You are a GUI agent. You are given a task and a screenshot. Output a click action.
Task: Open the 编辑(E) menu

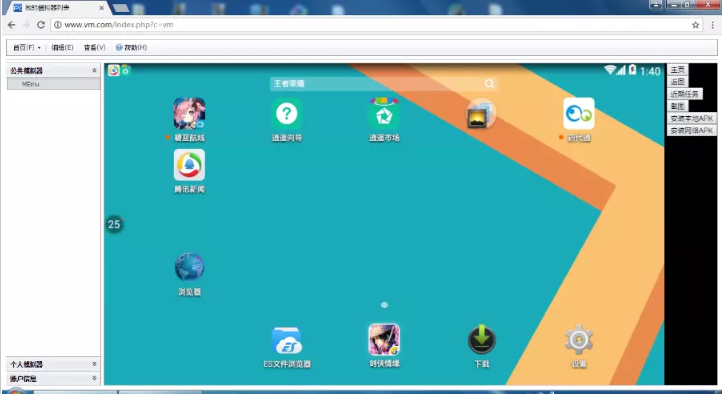tap(62, 47)
